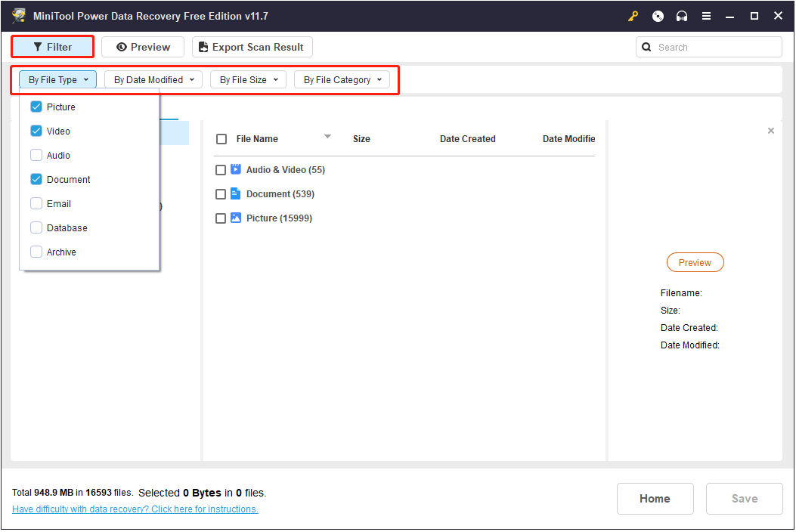Check the Database file type
Image resolution: width=796 pixels, height=532 pixels.
(36, 227)
